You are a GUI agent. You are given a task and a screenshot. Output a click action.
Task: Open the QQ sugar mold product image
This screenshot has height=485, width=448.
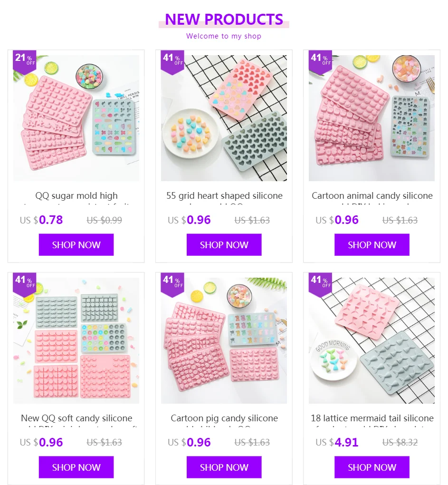[x=76, y=118]
